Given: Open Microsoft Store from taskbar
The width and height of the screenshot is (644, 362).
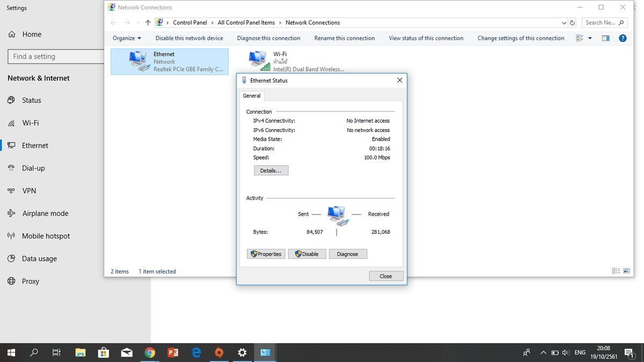Looking at the screenshot, I should tap(104, 352).
